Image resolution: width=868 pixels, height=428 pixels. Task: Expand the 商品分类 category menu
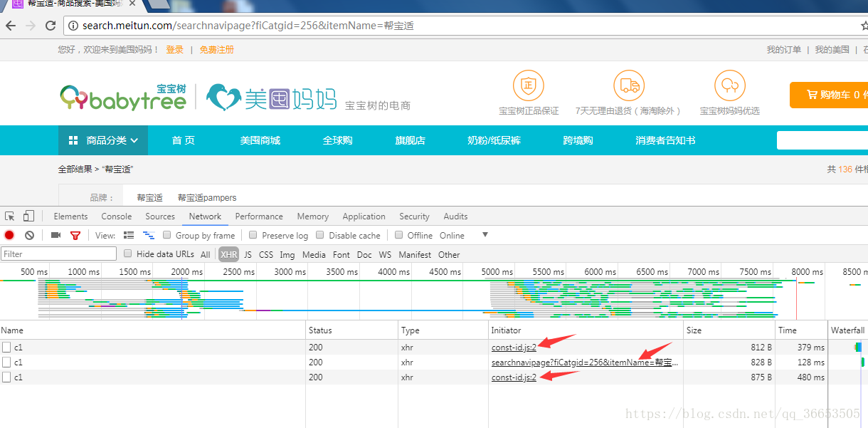[103, 140]
